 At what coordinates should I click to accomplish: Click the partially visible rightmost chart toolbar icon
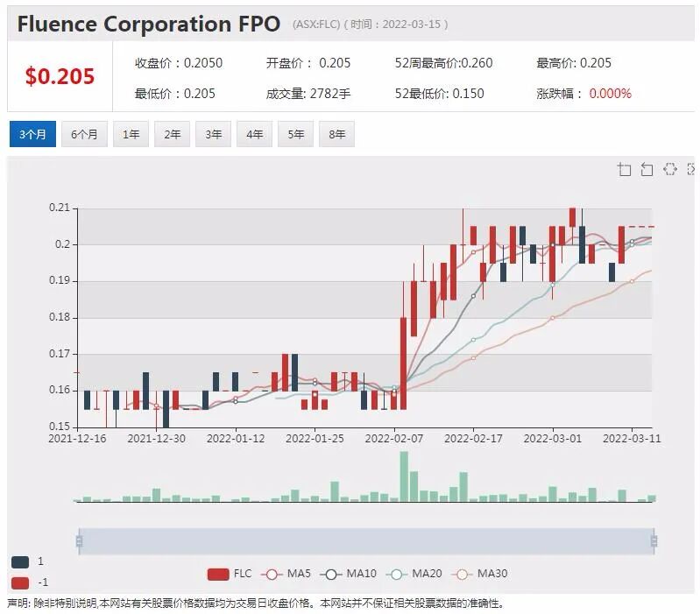[x=690, y=169]
